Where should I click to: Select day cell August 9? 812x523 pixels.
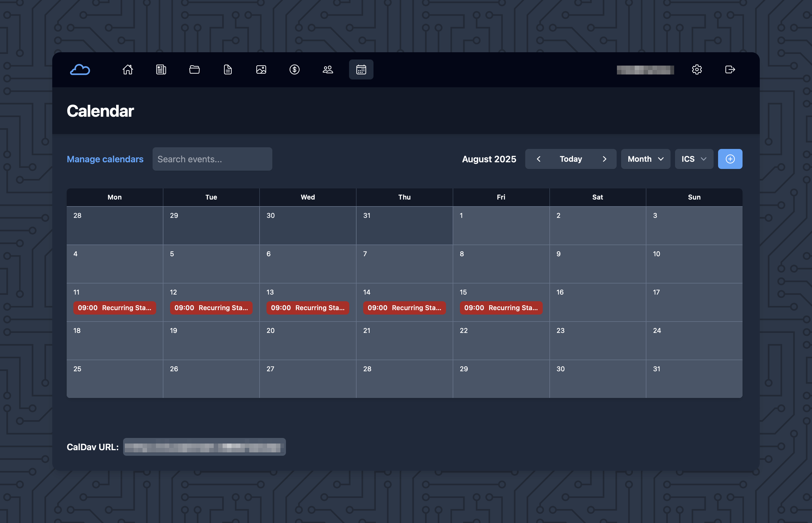597,264
